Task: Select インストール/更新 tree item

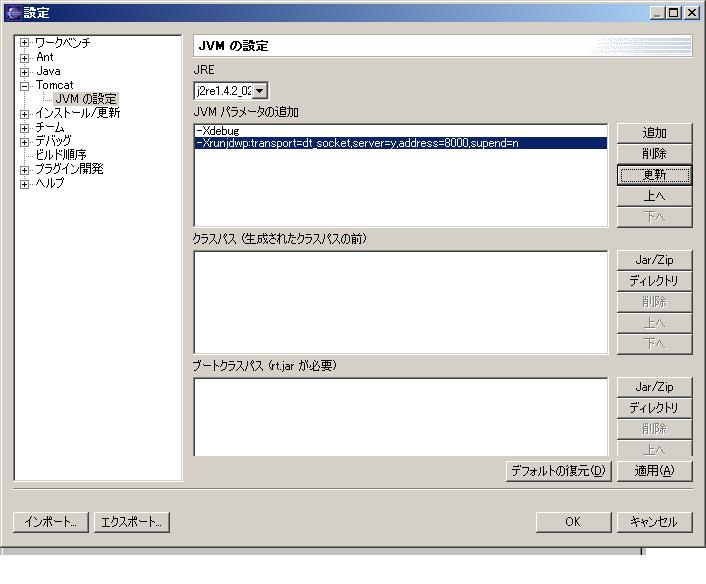Action: pyautogui.click(x=77, y=113)
